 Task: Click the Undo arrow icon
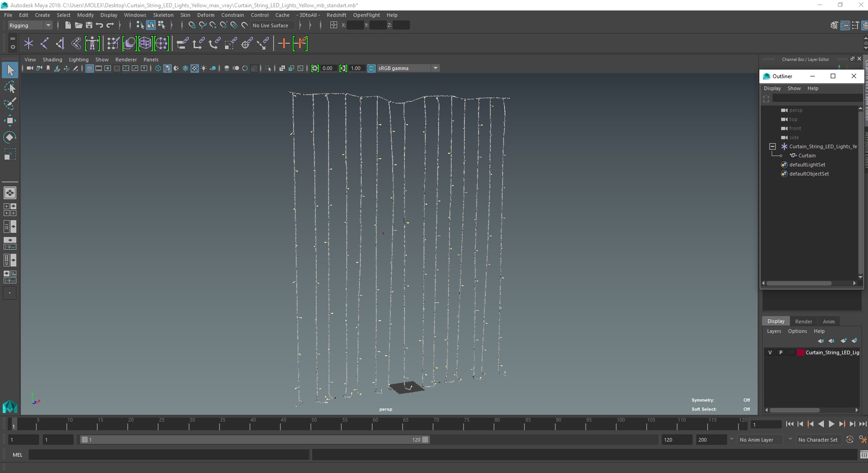coord(99,25)
